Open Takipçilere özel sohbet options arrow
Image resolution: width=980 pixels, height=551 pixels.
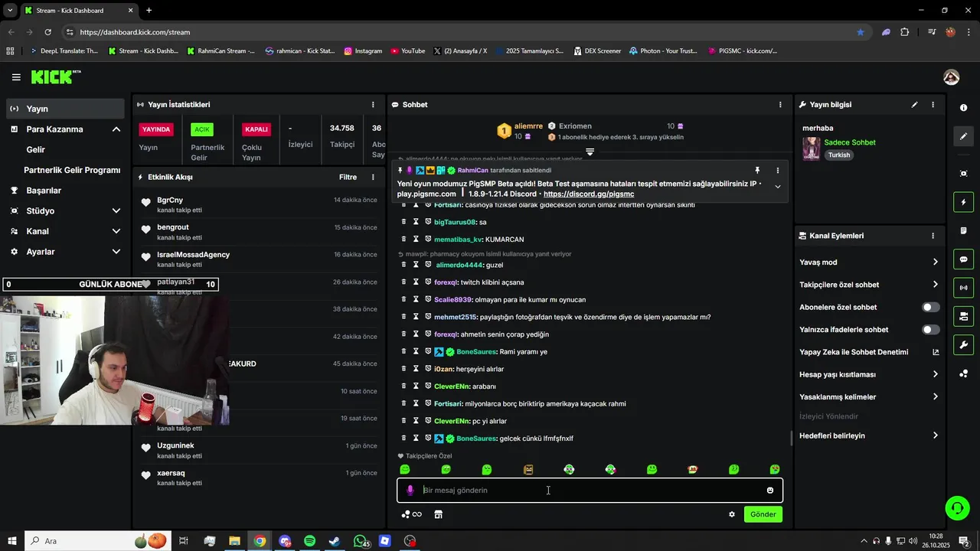pyautogui.click(x=935, y=285)
